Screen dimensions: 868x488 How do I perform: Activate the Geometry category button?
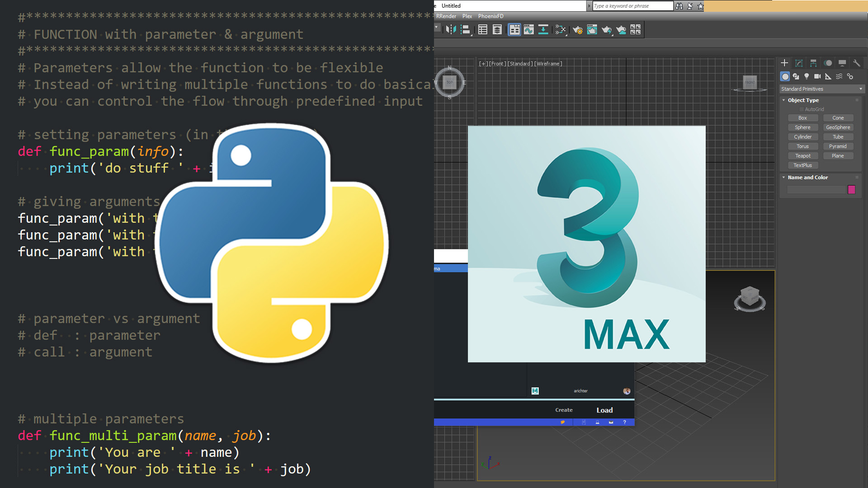pyautogui.click(x=785, y=76)
